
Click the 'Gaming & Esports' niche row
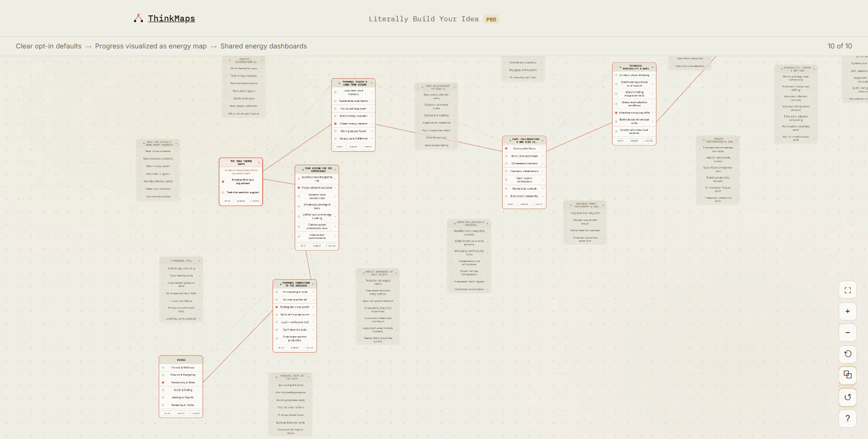[181, 397]
